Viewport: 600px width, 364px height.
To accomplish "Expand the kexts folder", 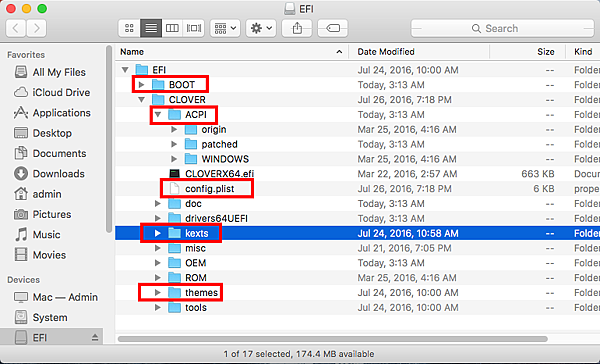I will tap(158, 233).
